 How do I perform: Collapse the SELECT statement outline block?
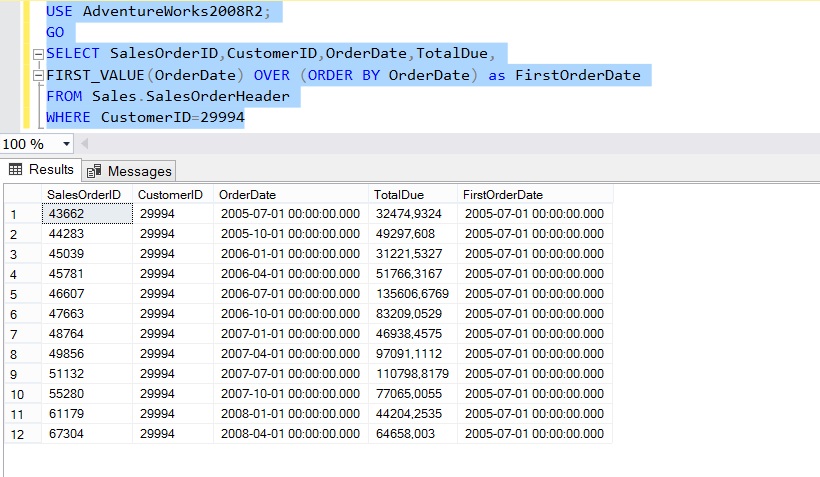(x=38, y=54)
